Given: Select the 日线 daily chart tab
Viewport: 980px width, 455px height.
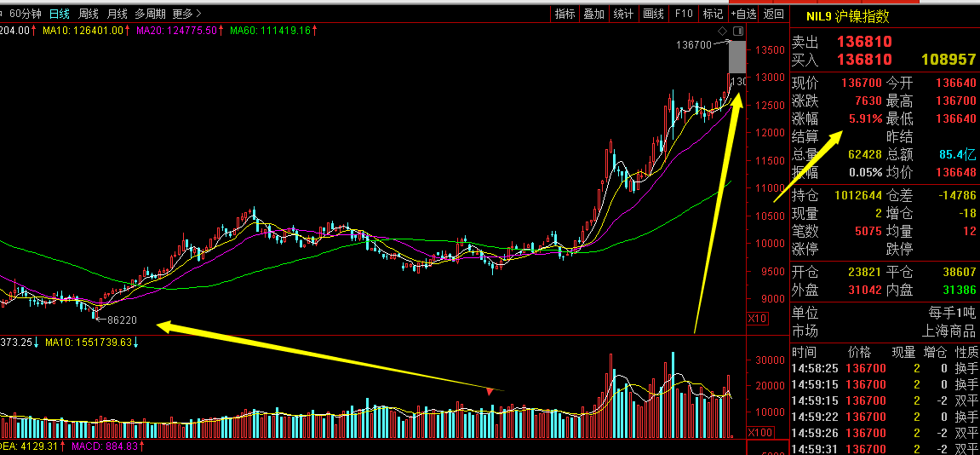Looking at the screenshot, I should click(60, 14).
